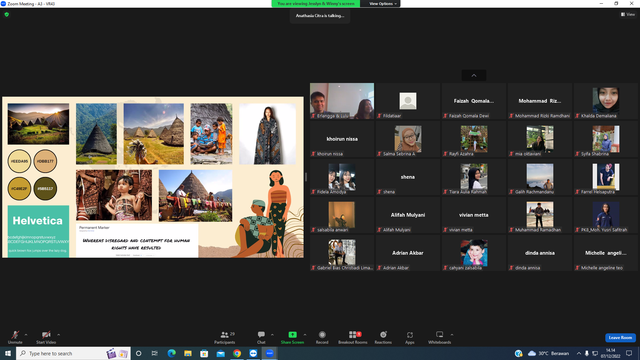This screenshot has height=360, width=640.
Task: Select salsabila anwari tile
Action: pos(342,215)
